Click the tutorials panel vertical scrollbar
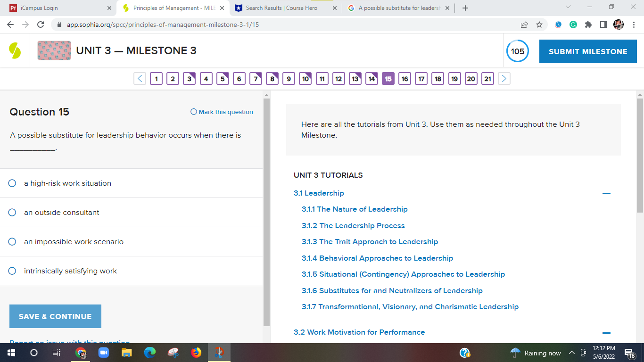644x362 pixels. pos(640,156)
